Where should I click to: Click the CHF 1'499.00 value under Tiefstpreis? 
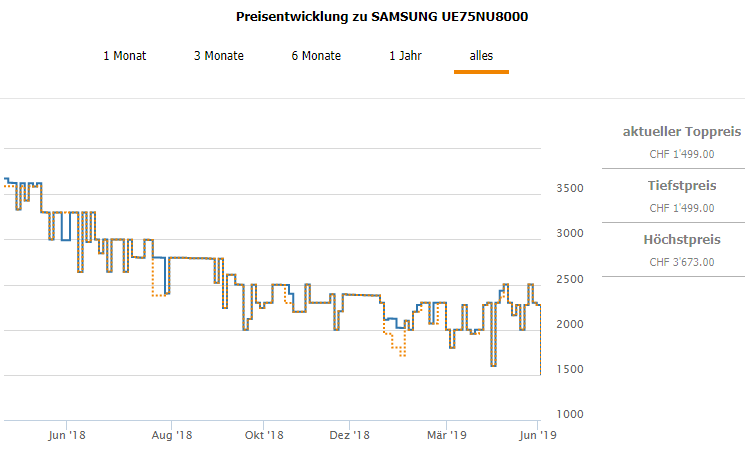click(681, 208)
